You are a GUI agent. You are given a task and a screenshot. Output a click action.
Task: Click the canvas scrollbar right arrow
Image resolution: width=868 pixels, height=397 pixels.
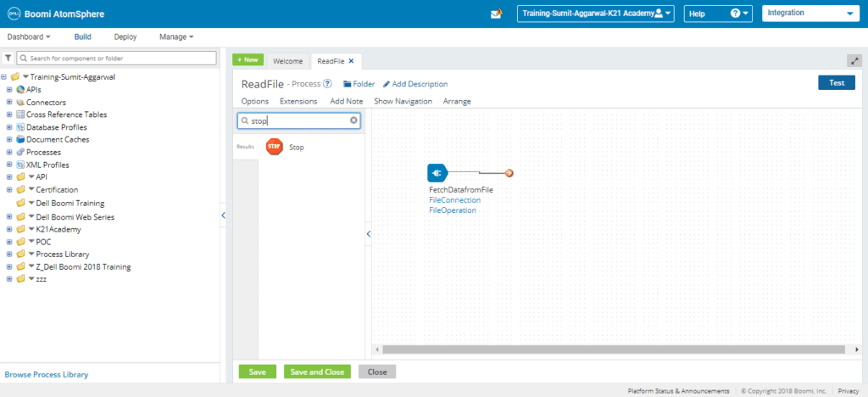point(858,349)
